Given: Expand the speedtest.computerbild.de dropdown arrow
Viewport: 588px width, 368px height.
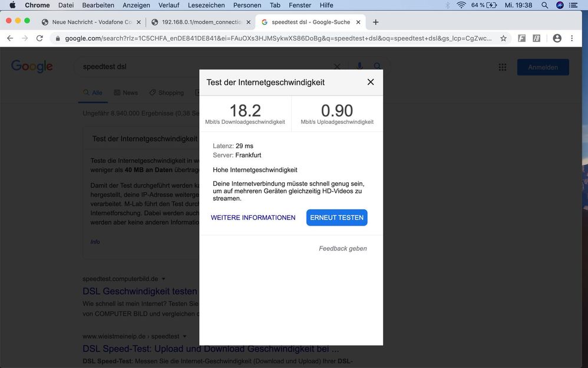Looking at the screenshot, I should coord(163,279).
